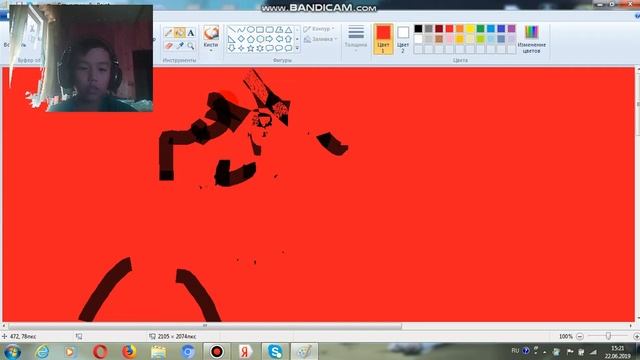Click the canvas size 2105 × 2074 readout
640x360 pixels.
click(177, 336)
